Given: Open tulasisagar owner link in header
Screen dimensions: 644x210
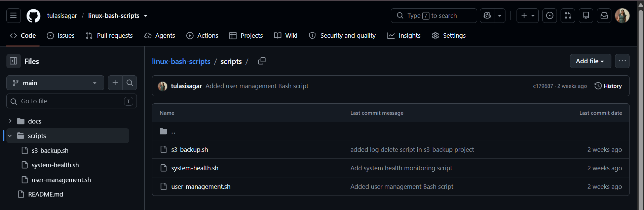Looking at the screenshot, I should coord(62,16).
